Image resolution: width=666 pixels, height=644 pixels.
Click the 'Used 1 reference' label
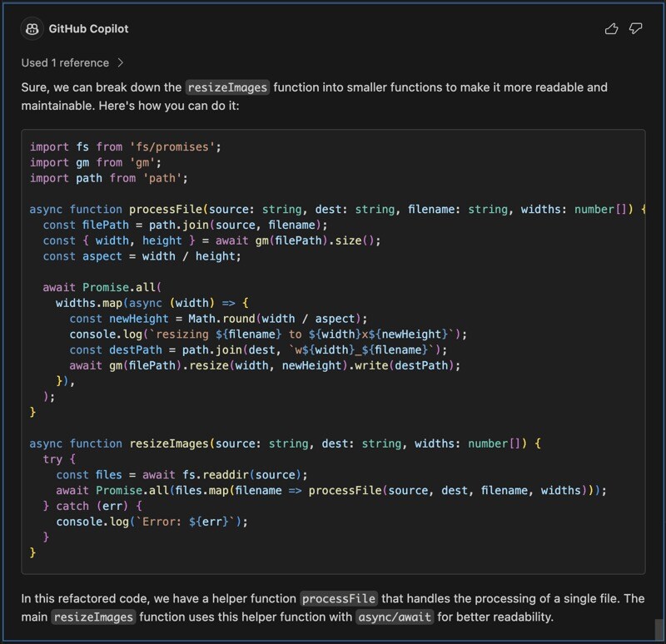tap(65, 63)
